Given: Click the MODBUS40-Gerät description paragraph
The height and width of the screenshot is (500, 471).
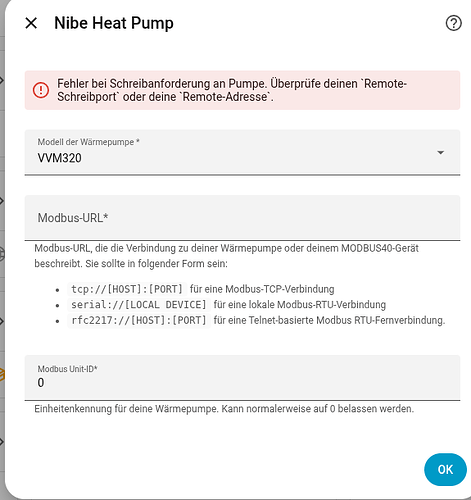Looking at the screenshot, I should [x=226, y=256].
